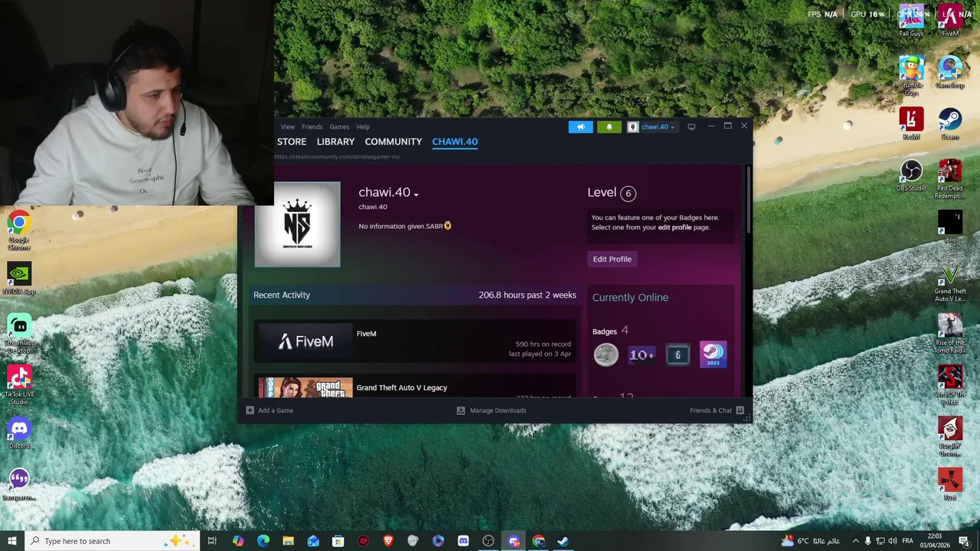This screenshot has width=980, height=551.
Task: Open NVIDIA App desktop shortcut
Action: (x=19, y=279)
